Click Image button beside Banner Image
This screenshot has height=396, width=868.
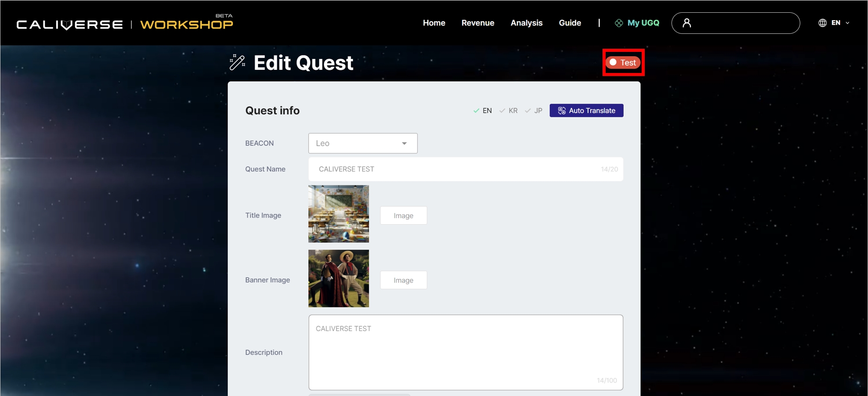click(403, 280)
